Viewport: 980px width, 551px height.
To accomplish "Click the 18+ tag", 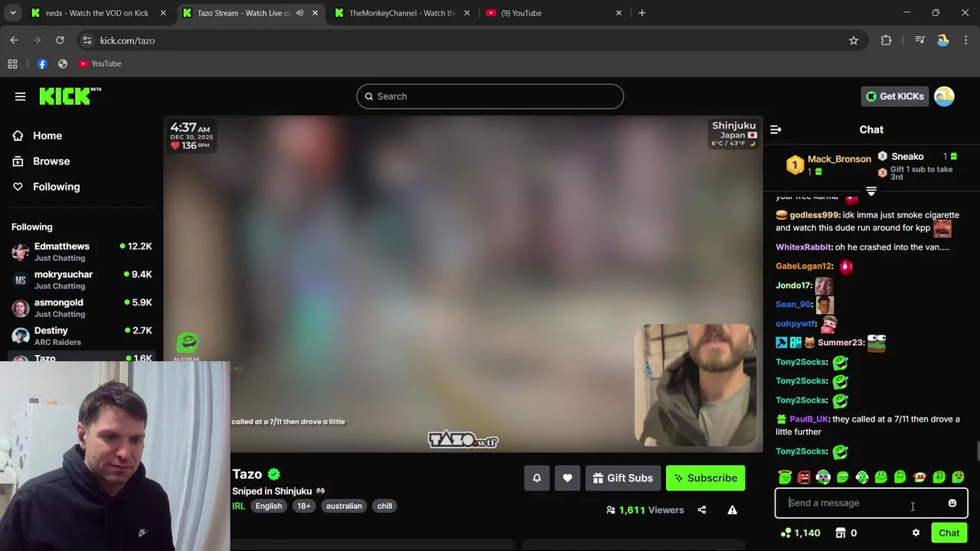I will [x=304, y=506].
